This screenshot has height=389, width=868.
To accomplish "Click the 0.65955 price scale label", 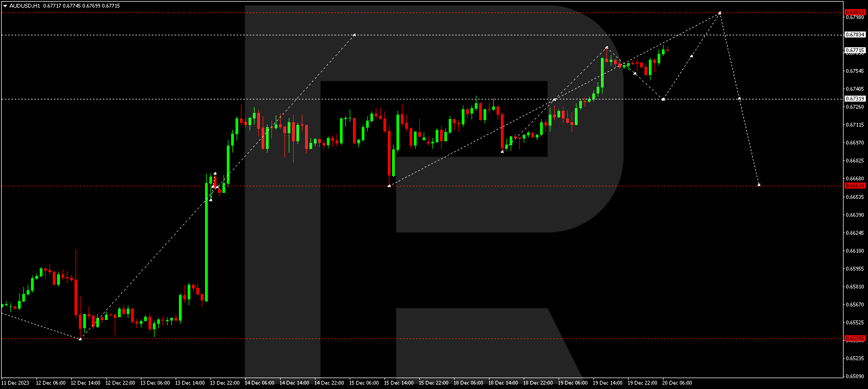I will pyautogui.click(x=854, y=268).
